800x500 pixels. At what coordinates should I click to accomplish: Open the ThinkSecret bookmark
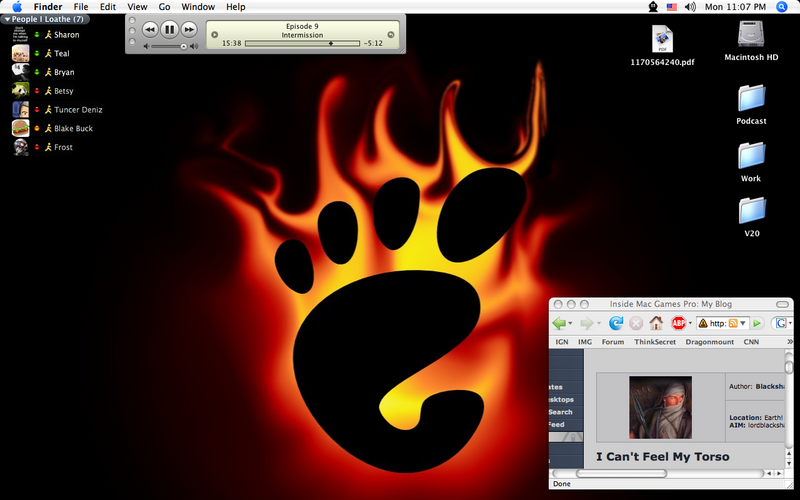click(x=655, y=342)
